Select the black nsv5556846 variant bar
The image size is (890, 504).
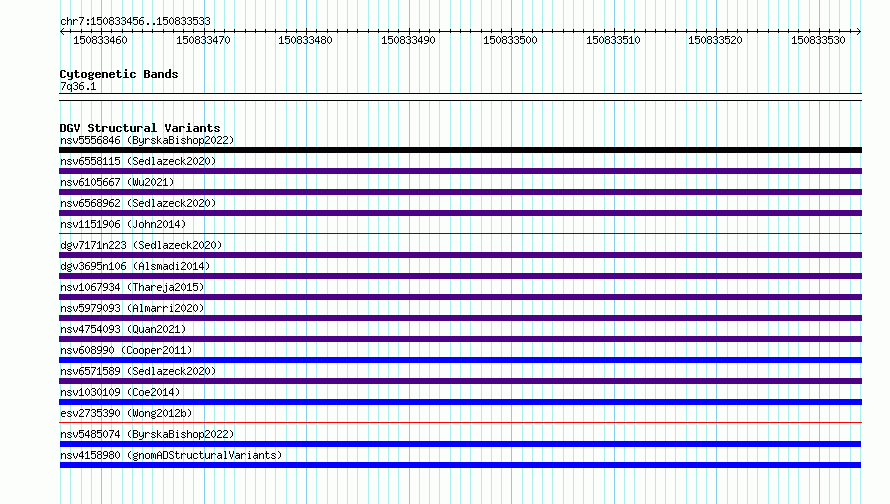[460, 150]
